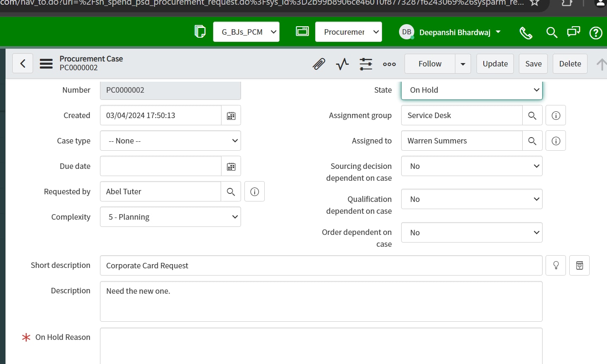607x364 pixels.
Task: Go back using the left arrow button
Action: click(23, 64)
